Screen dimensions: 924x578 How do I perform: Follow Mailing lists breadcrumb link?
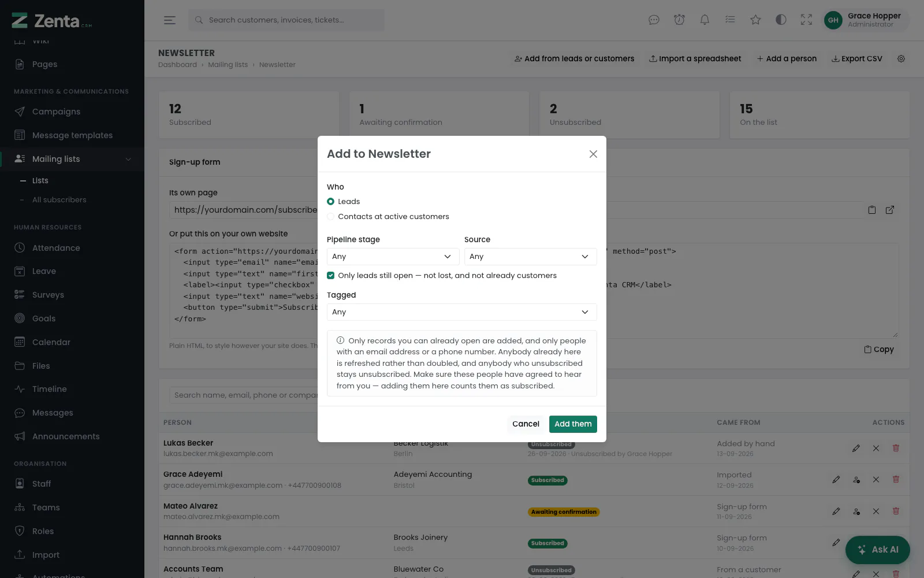pyautogui.click(x=228, y=65)
